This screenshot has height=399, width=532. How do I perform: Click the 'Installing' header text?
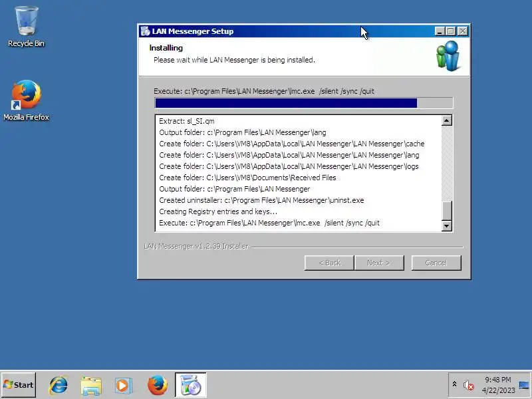pos(166,48)
